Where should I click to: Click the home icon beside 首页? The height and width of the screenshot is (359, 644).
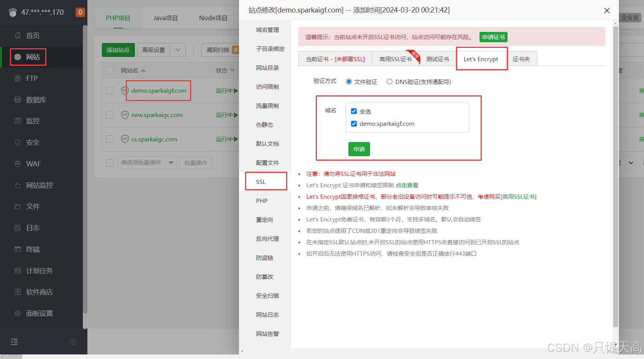(17, 35)
